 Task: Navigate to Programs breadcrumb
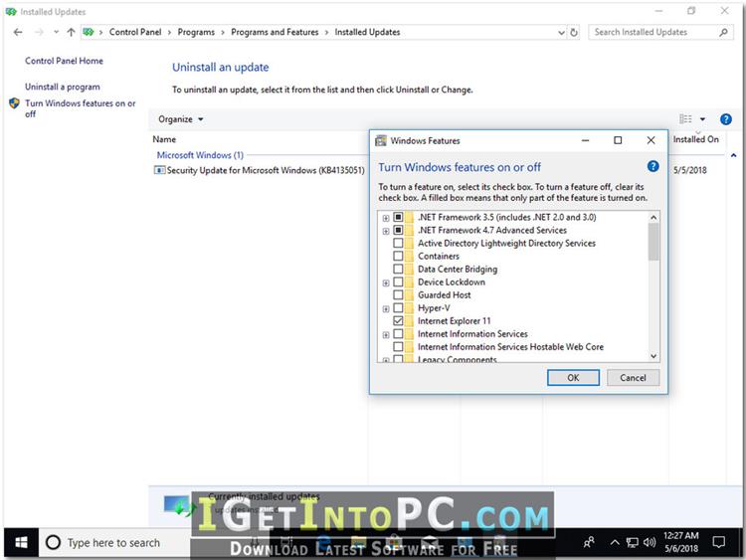(196, 33)
